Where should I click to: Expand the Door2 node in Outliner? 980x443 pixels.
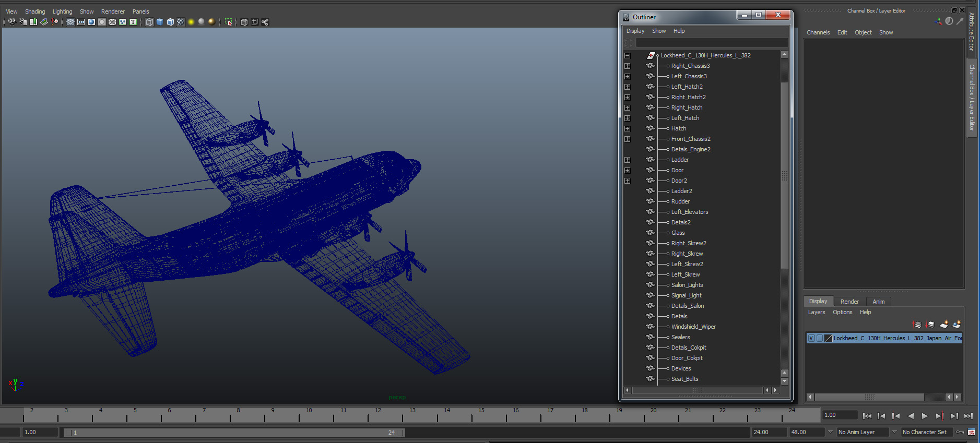point(627,181)
